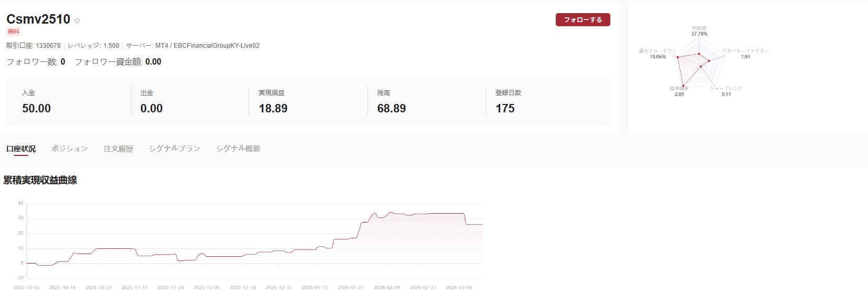The height and width of the screenshot is (304, 868).
Task: Click the 入金 value 50.00
Action: [x=36, y=109]
